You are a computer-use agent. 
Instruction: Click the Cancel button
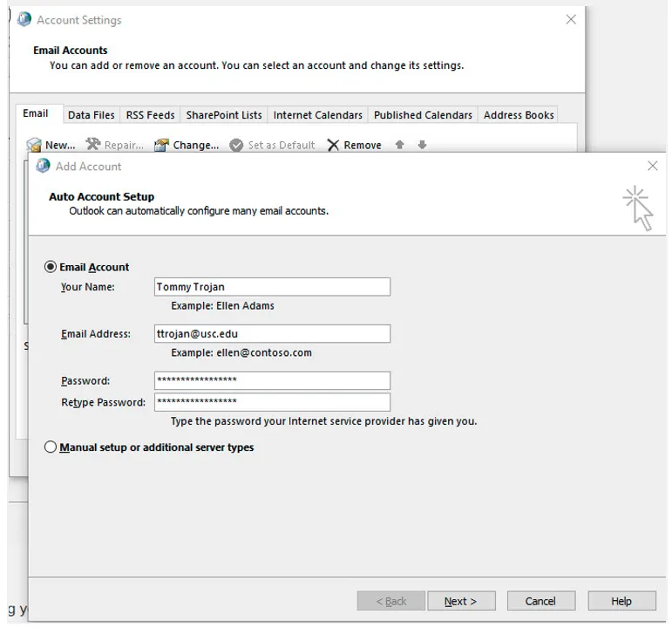(x=541, y=601)
